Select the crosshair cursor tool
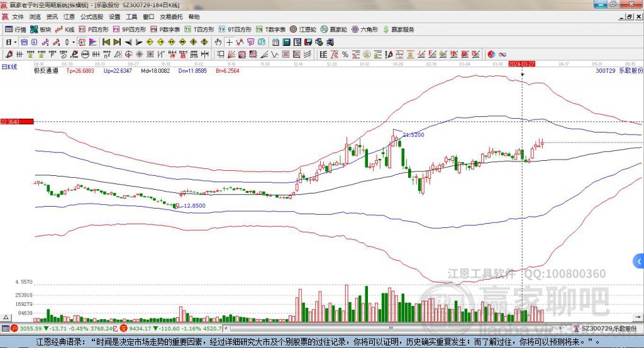Screen dimensions: 644x348 [x=230, y=42]
